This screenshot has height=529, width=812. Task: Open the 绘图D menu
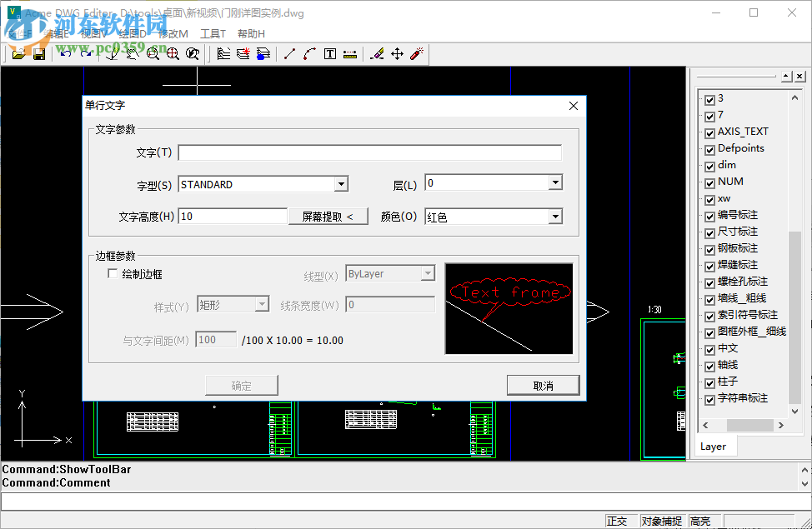[x=131, y=33]
